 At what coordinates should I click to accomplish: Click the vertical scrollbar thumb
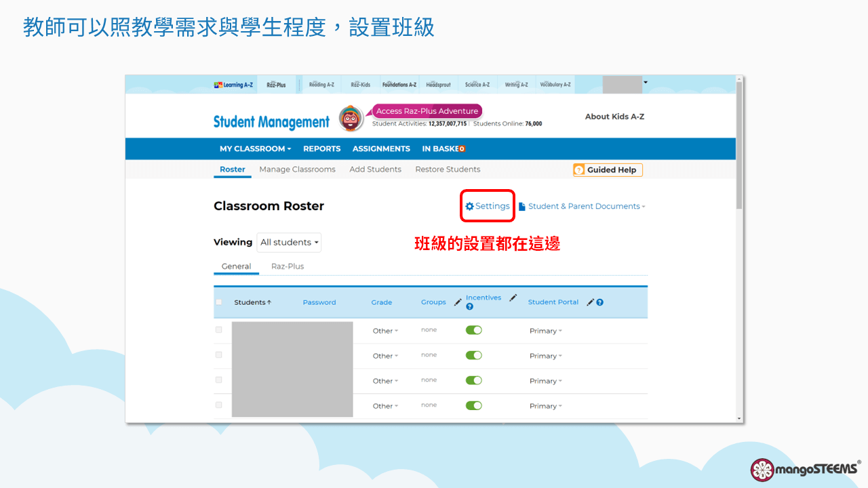739,146
